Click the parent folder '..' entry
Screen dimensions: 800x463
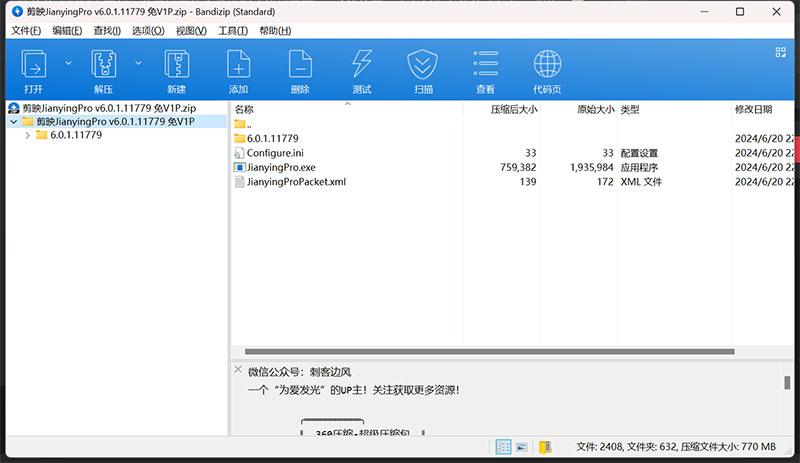(243, 124)
